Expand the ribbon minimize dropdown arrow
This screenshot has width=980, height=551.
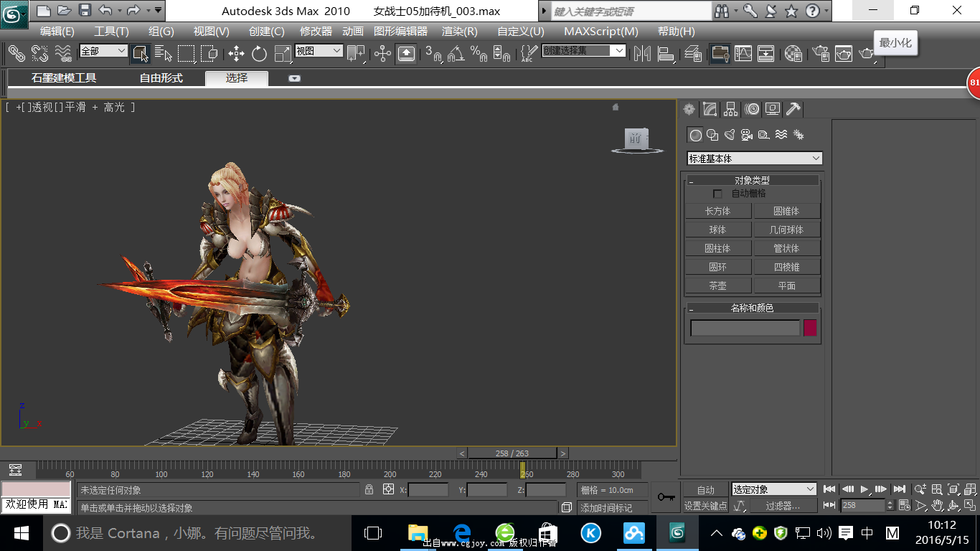pyautogui.click(x=295, y=78)
